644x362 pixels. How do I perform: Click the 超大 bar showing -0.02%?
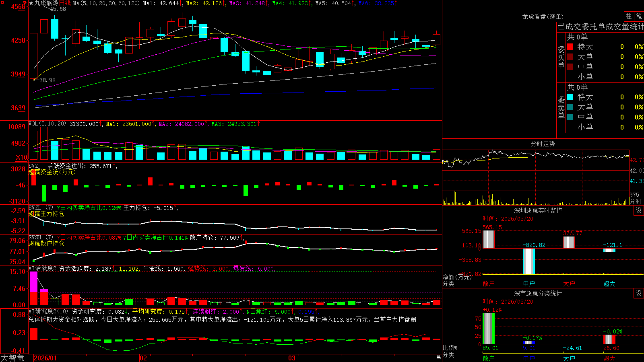[609, 339]
